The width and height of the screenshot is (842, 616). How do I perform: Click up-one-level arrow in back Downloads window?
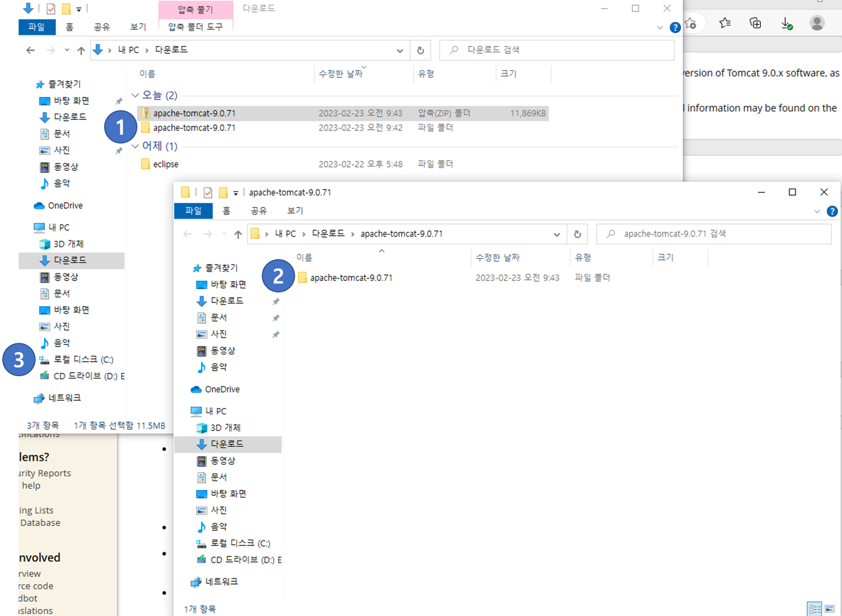[81, 50]
